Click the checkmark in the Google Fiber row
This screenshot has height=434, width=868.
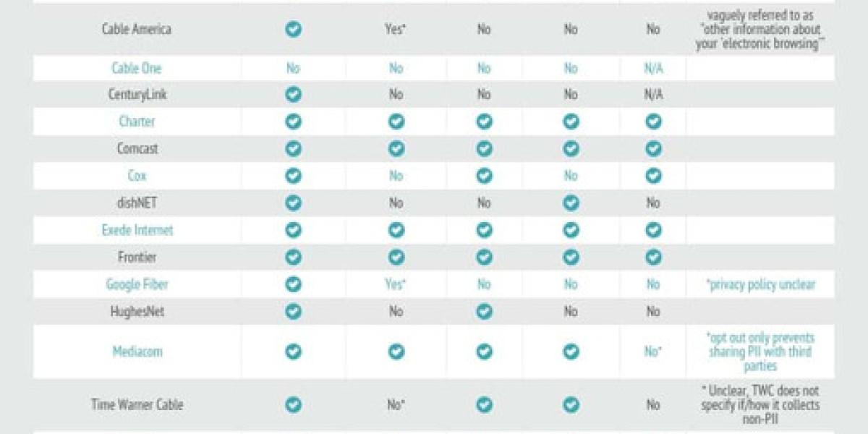tap(293, 284)
